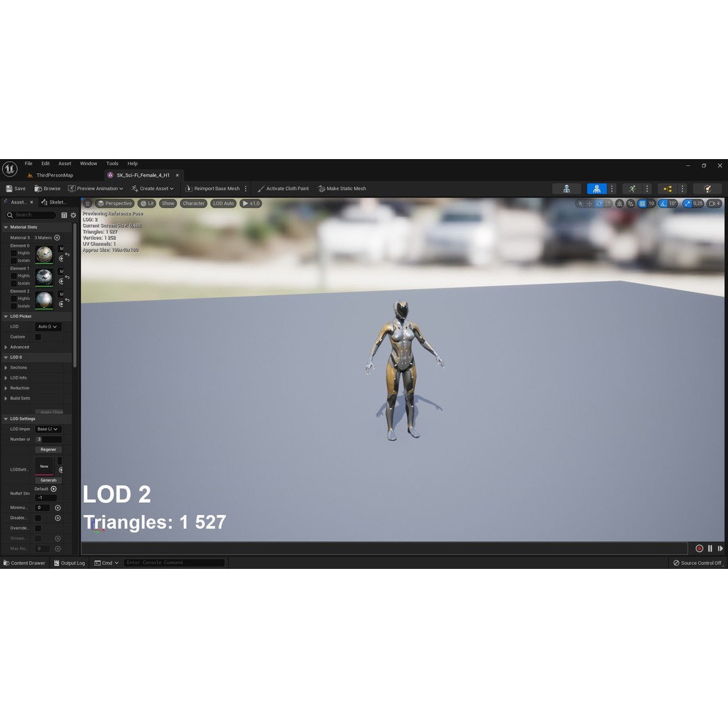Toggle scale snapping in viewport toolbar
728x728 pixels.
pyautogui.click(x=687, y=204)
